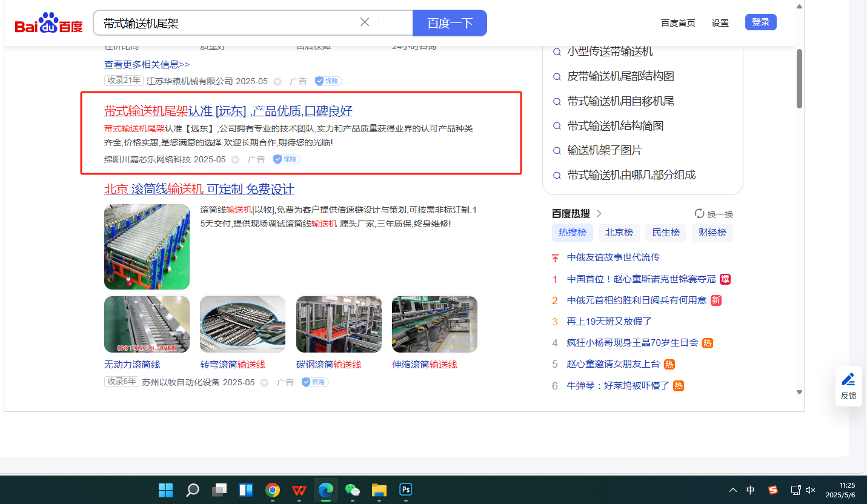
Task: Toggle the muted volume icon in tray
Action: [x=811, y=490]
